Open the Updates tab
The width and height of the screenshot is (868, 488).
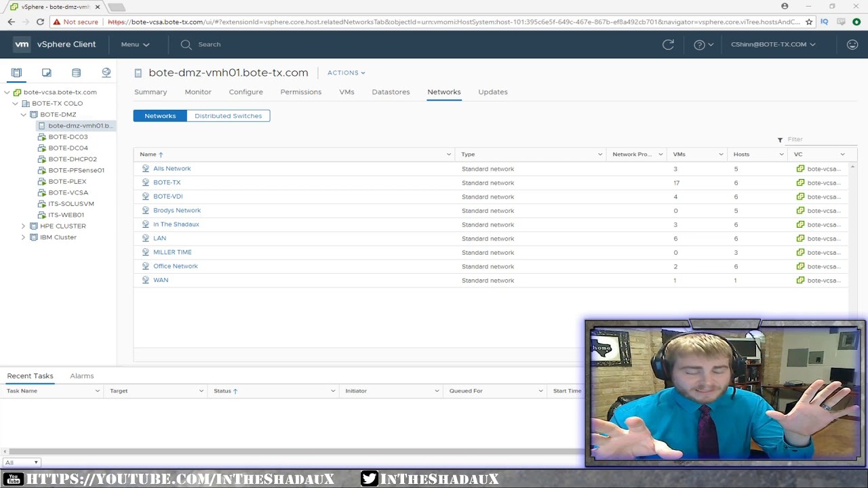coord(493,92)
